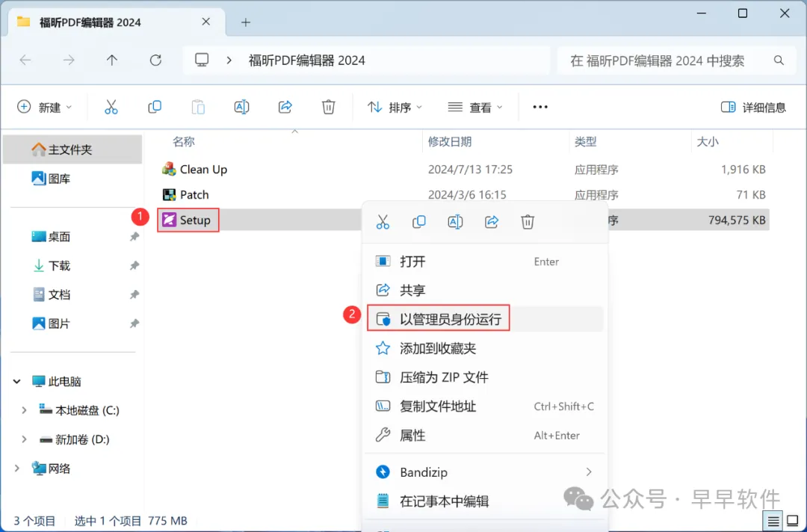This screenshot has width=807, height=532.
Task: Click the Delete icon in the context menu
Action: (528, 222)
